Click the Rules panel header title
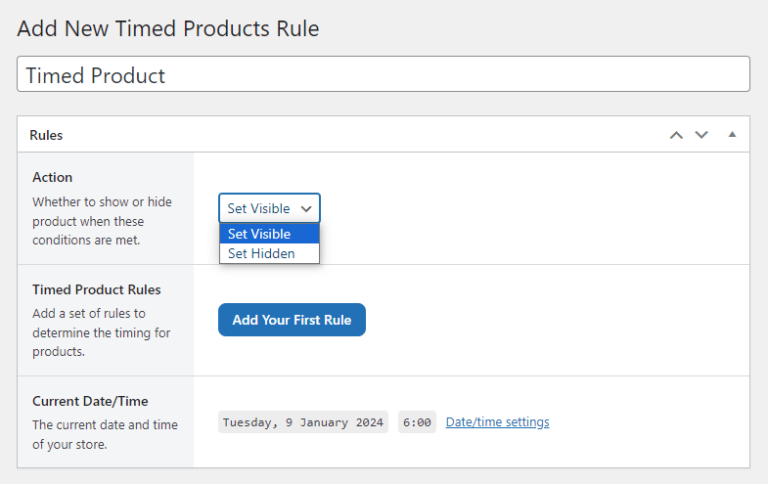Image resolution: width=768 pixels, height=484 pixels. coord(47,135)
